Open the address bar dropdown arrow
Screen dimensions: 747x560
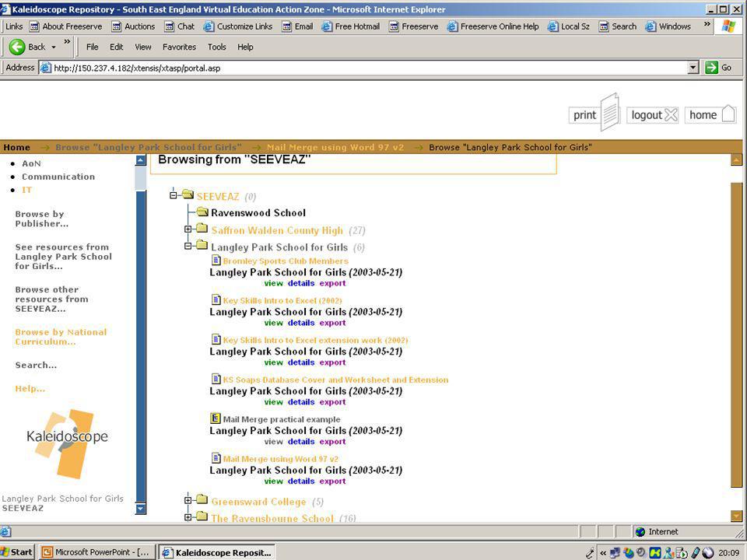tap(693, 68)
